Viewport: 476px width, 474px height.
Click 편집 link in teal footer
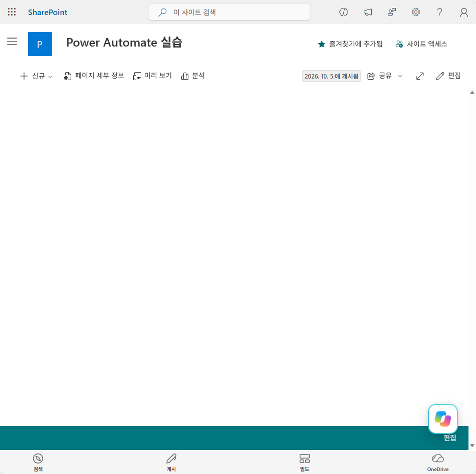tap(449, 437)
